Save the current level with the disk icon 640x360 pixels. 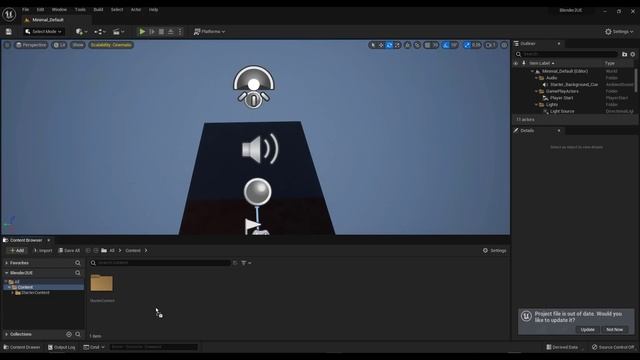tap(9, 31)
